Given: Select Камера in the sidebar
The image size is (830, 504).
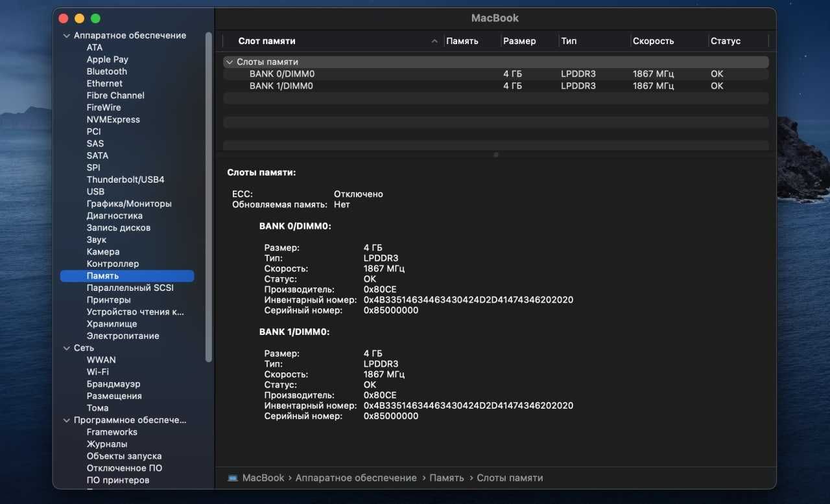Looking at the screenshot, I should click(x=103, y=251).
